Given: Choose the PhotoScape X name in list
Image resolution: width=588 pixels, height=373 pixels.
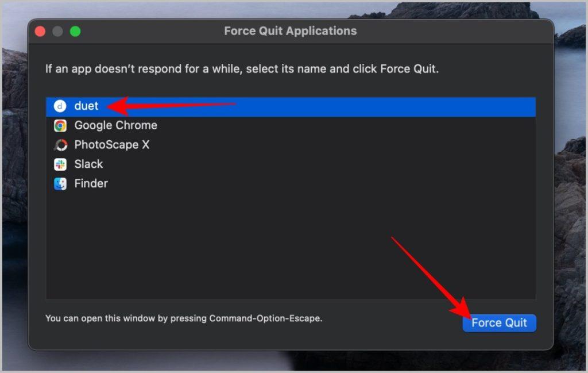Looking at the screenshot, I should click(112, 144).
